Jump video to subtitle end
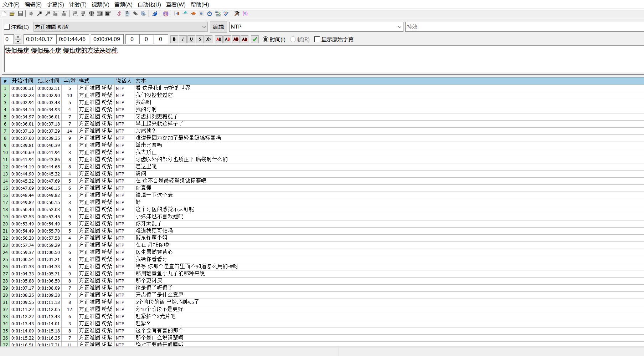Screen dimensions: 644x356 (x=64, y=14)
